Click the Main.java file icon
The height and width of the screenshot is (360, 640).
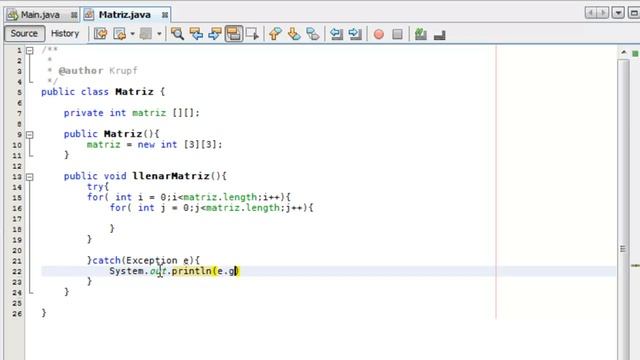coord(13,15)
